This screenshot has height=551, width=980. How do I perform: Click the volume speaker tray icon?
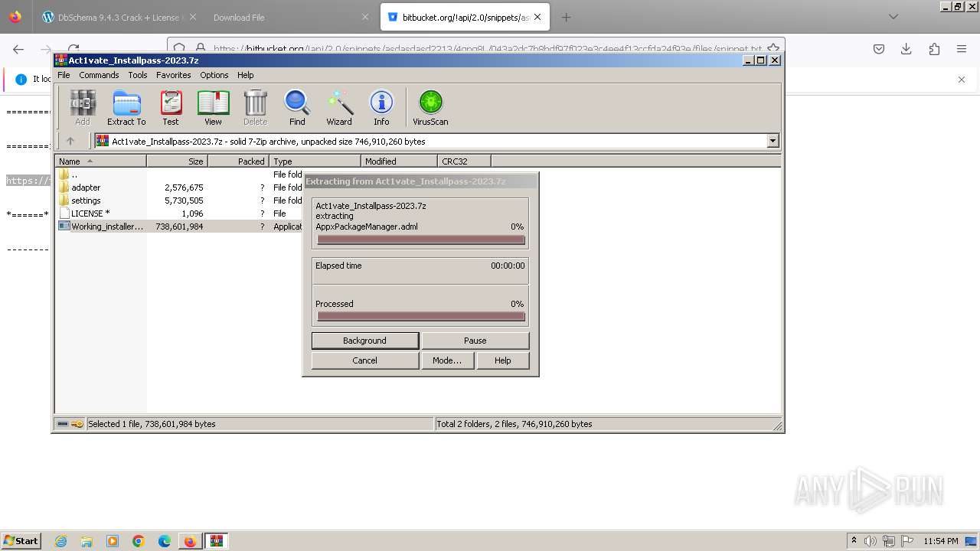coord(871,541)
